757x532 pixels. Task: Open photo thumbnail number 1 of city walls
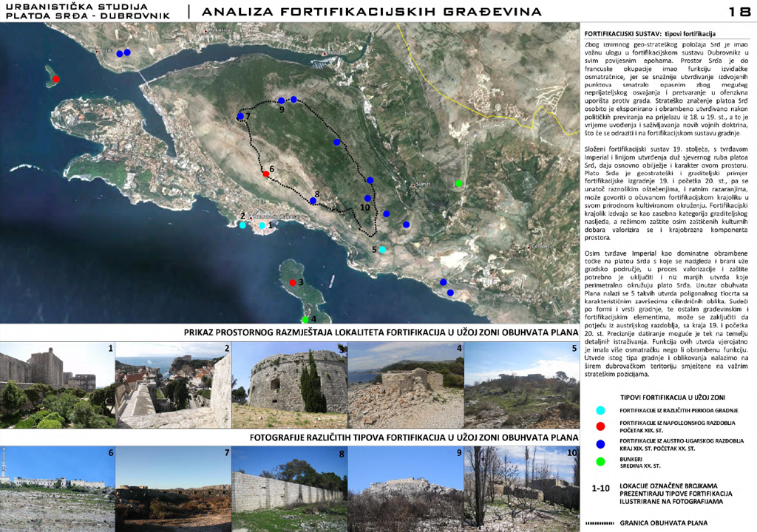(58, 385)
